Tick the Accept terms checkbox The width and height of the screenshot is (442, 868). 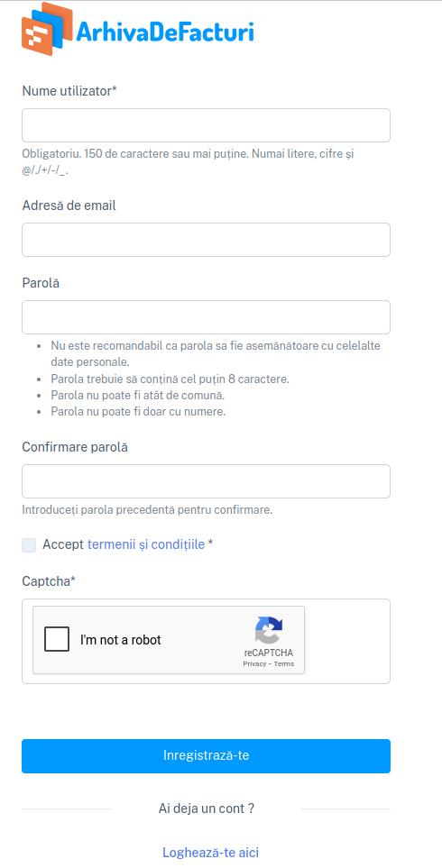(29, 544)
